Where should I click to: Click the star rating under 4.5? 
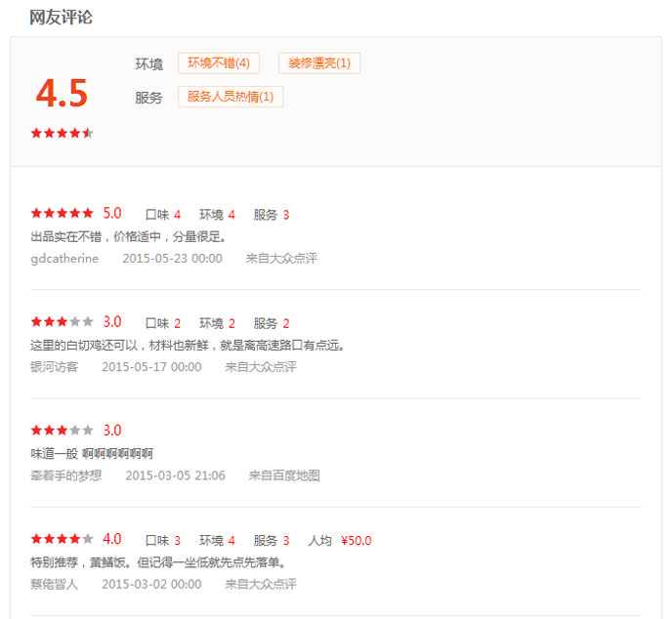63,133
